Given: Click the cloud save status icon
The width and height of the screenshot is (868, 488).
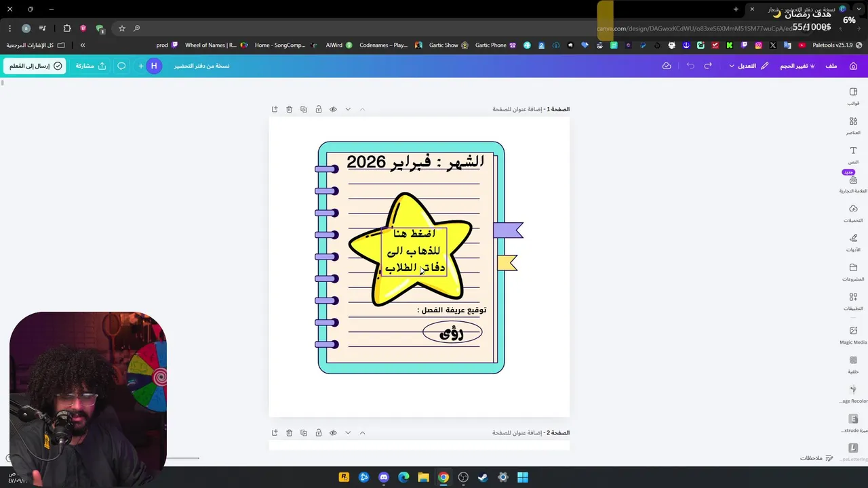Looking at the screenshot, I should [667, 66].
